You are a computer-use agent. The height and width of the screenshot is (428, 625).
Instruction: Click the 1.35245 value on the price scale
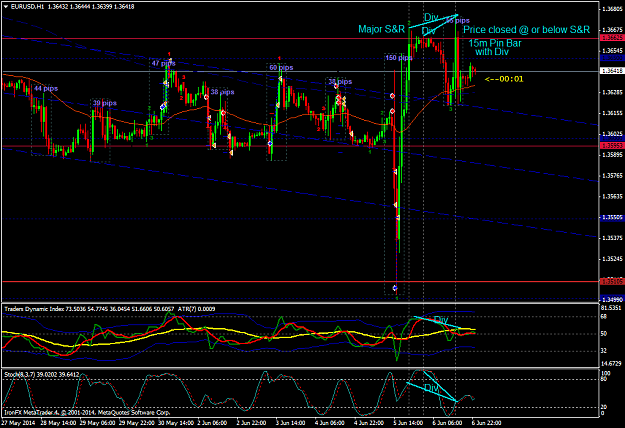click(x=613, y=259)
